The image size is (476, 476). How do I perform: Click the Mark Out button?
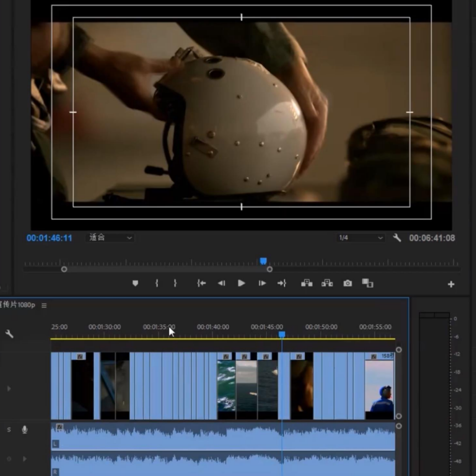coord(175,283)
